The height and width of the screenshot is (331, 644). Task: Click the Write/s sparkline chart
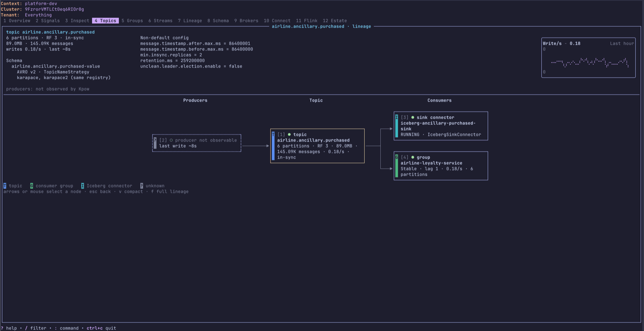588,58
